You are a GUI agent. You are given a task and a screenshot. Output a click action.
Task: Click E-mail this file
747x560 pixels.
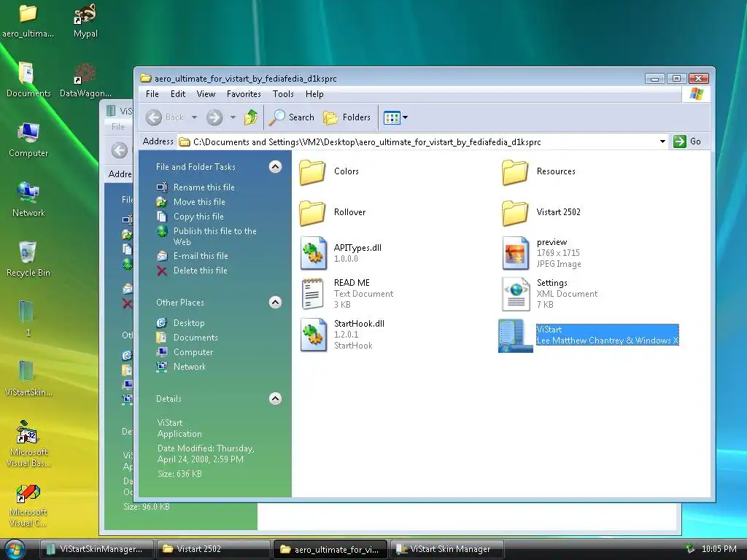click(201, 256)
